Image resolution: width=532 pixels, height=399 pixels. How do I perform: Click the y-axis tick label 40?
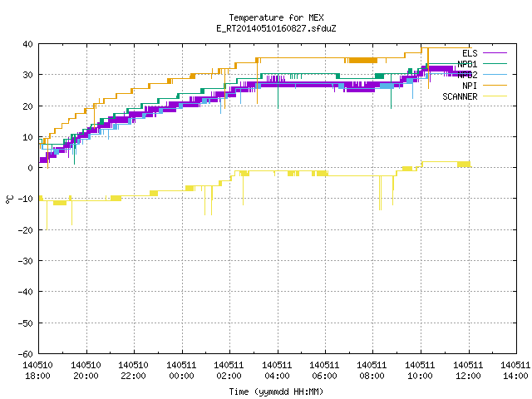(27, 44)
